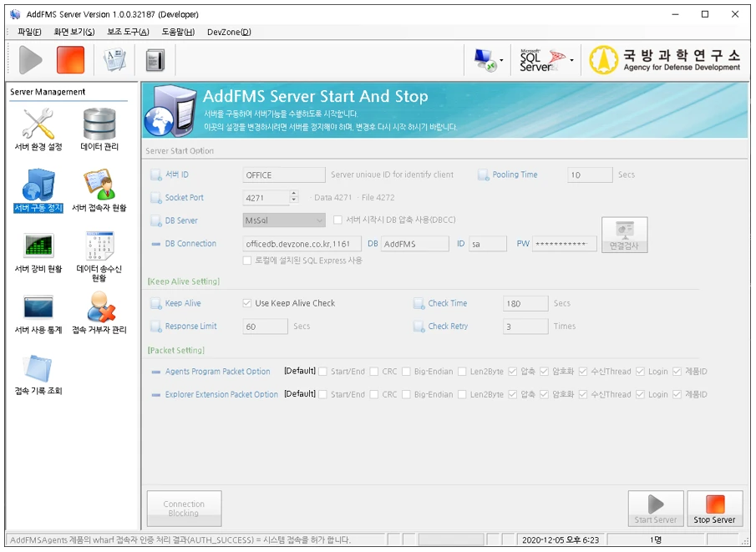Click the Agents Program Packet Option label
756x552 pixels.
217,372
